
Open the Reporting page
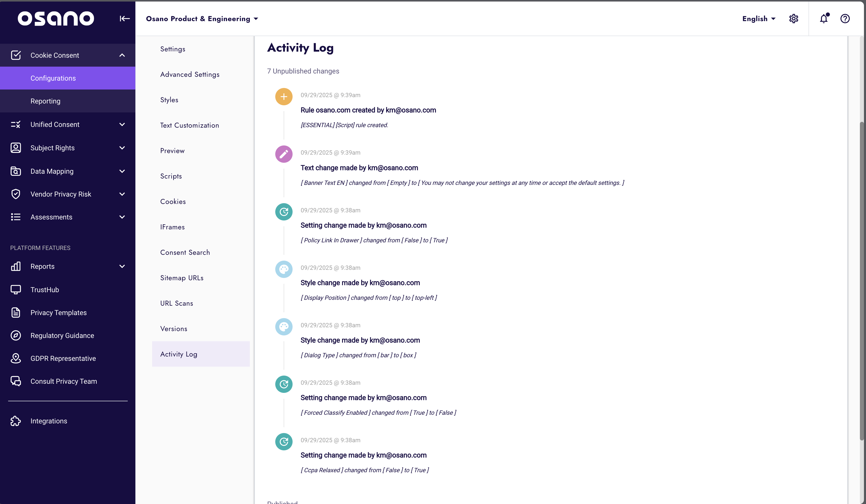click(x=45, y=101)
